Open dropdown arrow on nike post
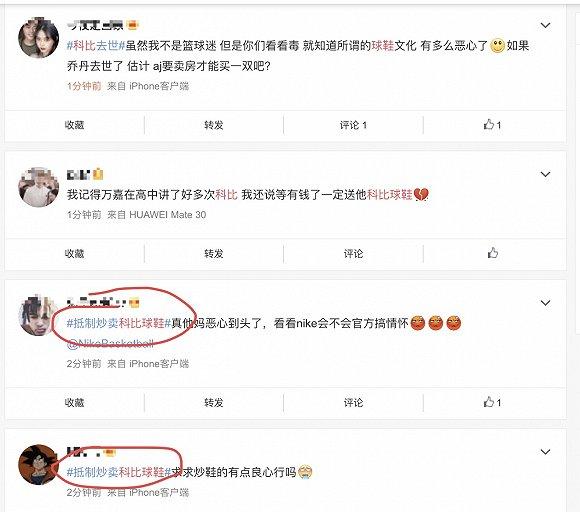Viewport: 580px width, 512px height. (545, 303)
